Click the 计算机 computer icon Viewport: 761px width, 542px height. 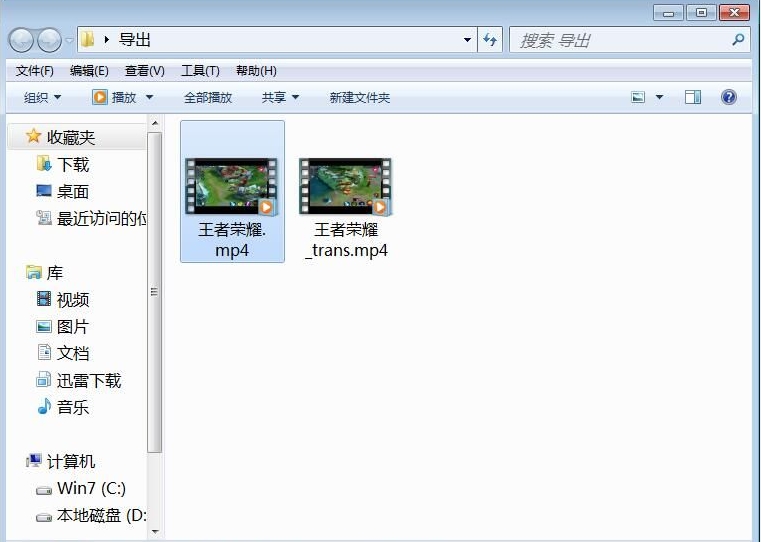(33, 460)
